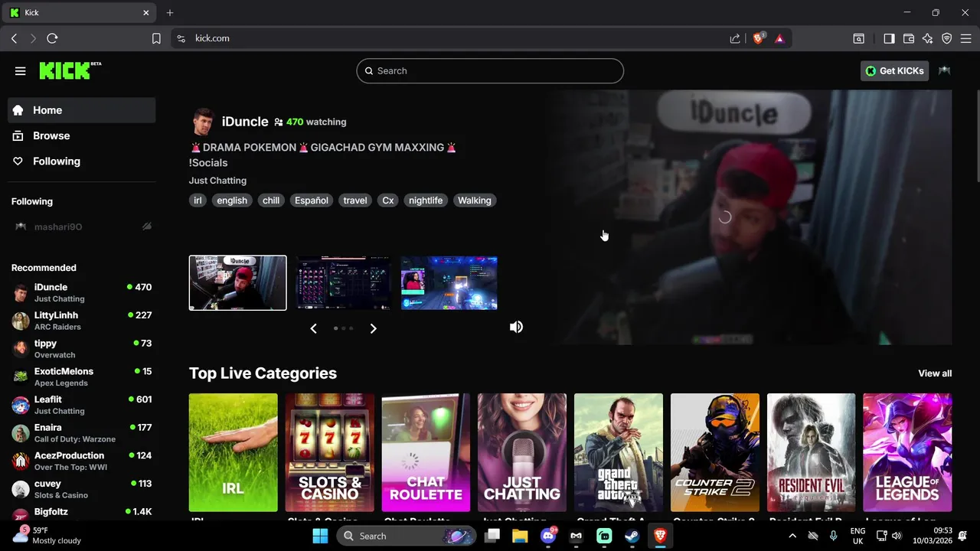Open a new browser tab
This screenshot has width=980, height=551.
click(170, 12)
